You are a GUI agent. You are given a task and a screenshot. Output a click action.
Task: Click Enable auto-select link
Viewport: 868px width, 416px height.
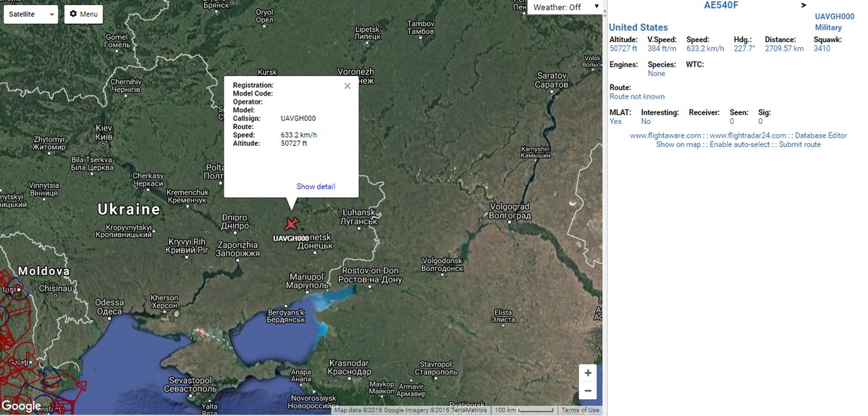pyautogui.click(x=740, y=144)
